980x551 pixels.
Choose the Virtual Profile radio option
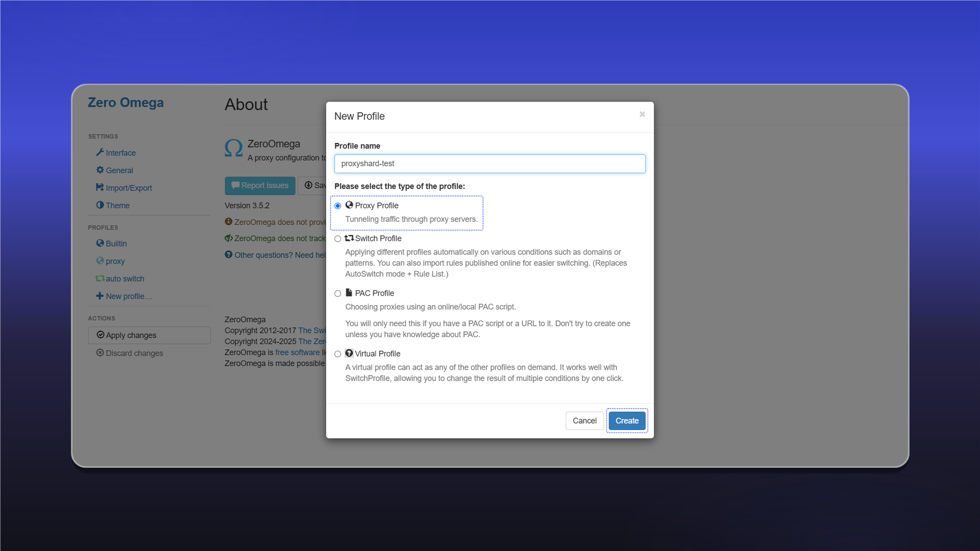338,354
